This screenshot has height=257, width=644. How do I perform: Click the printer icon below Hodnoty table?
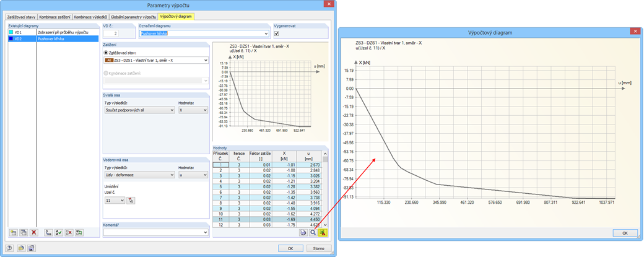[x=303, y=233]
